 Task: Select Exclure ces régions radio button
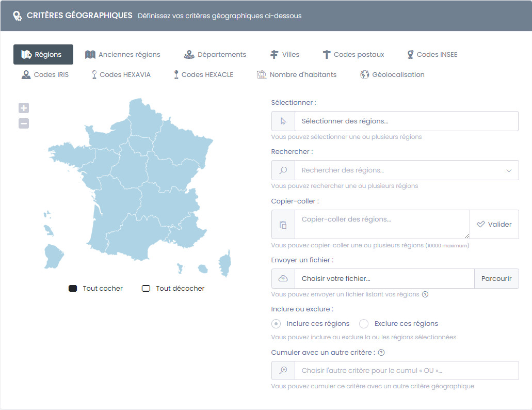364,324
